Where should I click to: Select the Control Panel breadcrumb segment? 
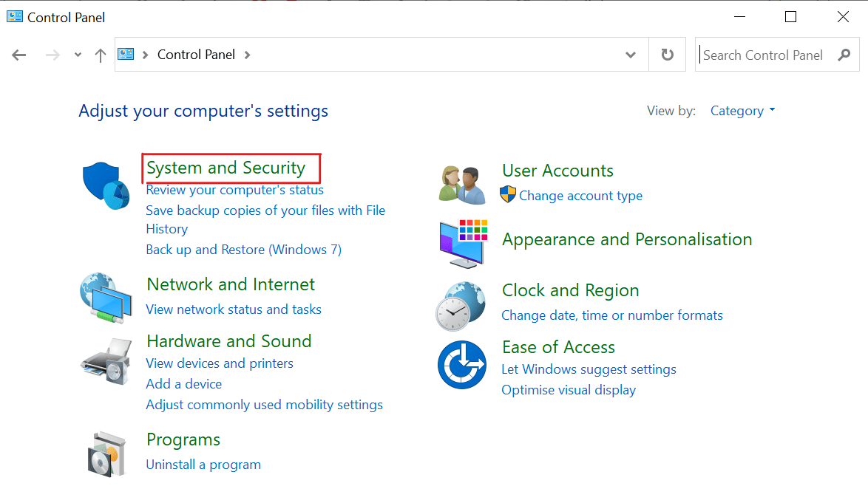click(196, 55)
